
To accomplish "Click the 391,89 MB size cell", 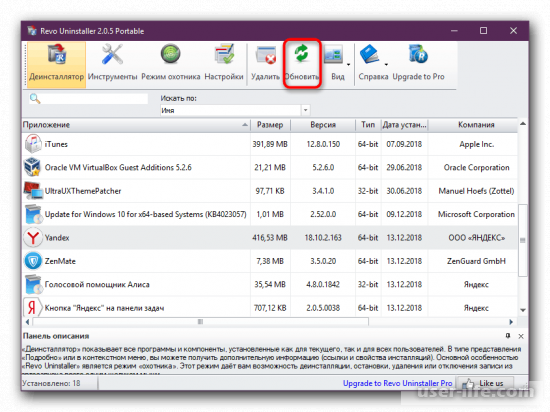I will [270, 144].
